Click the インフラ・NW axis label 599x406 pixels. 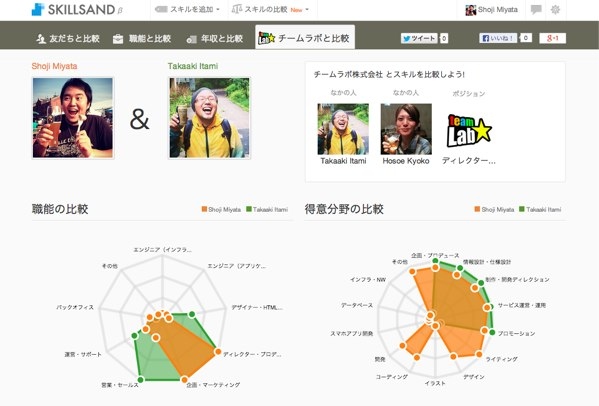[x=368, y=280]
